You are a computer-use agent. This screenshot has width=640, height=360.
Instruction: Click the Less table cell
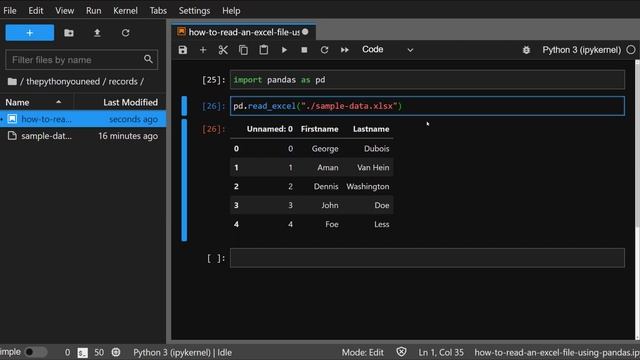coord(382,224)
